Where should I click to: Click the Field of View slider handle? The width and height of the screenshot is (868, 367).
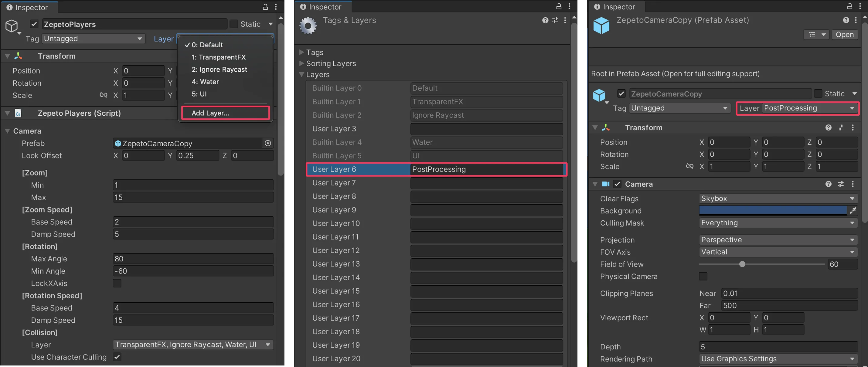click(x=742, y=264)
